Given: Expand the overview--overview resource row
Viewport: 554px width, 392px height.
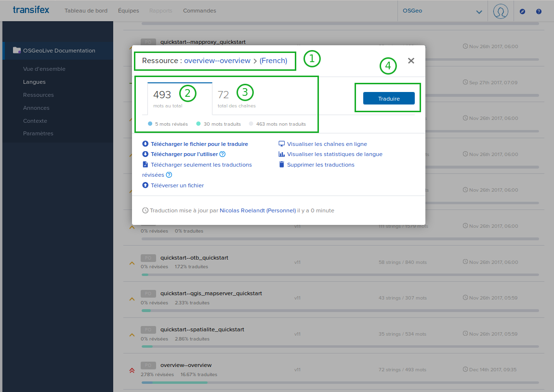Looking at the screenshot, I should [132, 370].
